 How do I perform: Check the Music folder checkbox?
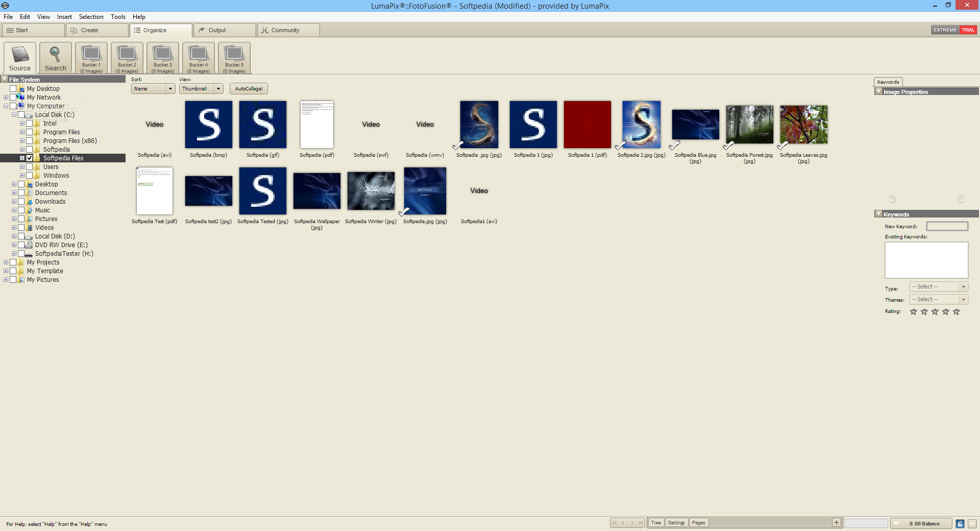(21, 210)
